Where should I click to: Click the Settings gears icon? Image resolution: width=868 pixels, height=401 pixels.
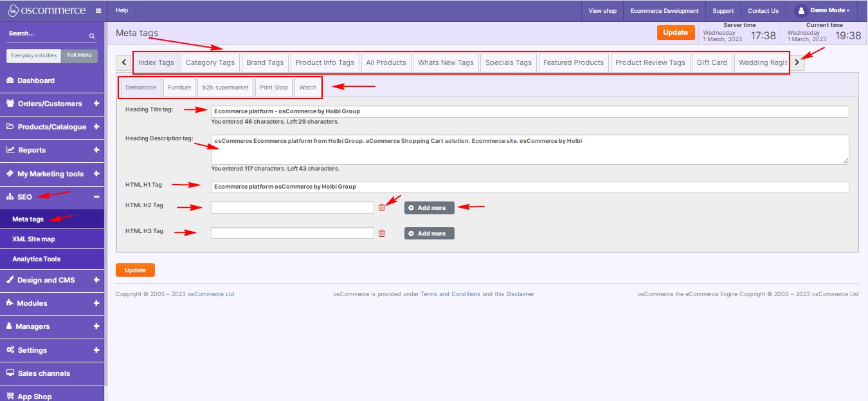[11, 350]
